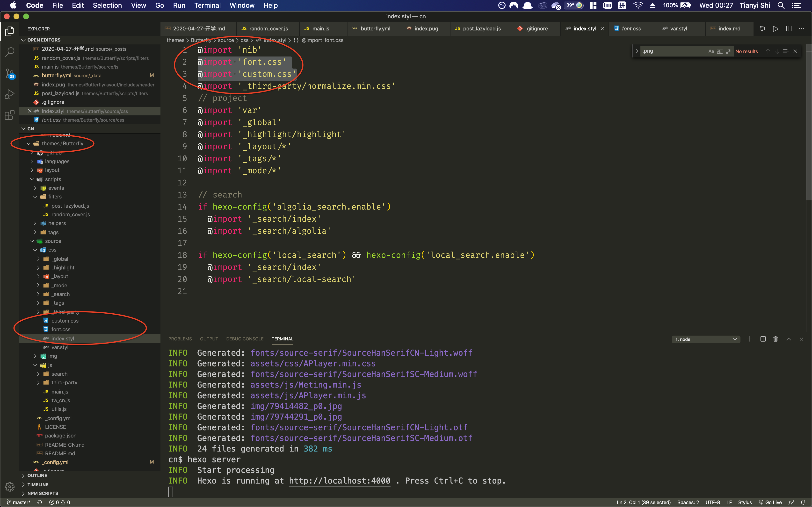812x507 pixels.
Task: Open the Terminal menu in the menu bar
Action: coord(207,5)
